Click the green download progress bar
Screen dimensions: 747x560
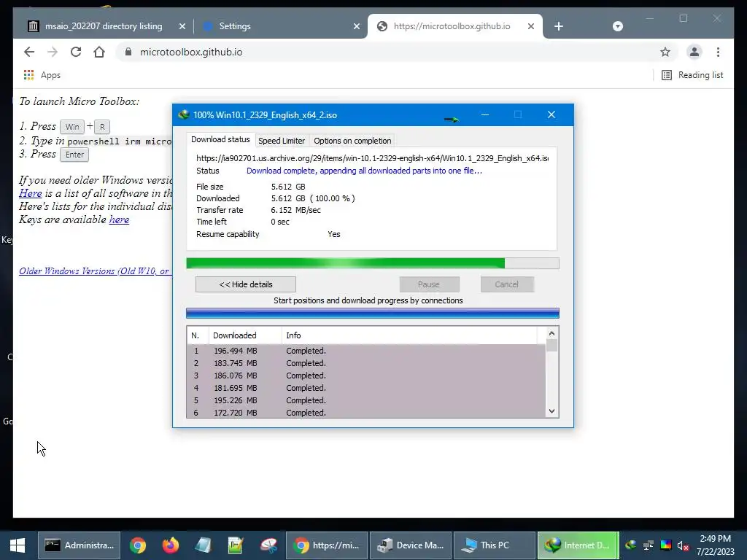[x=373, y=263]
